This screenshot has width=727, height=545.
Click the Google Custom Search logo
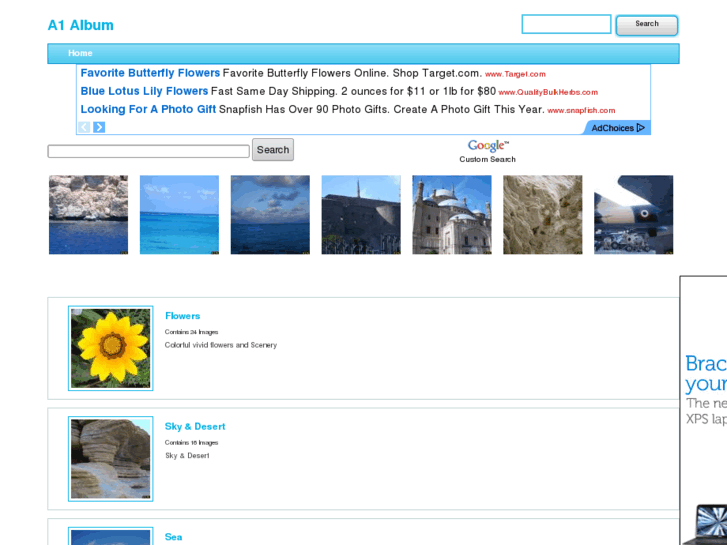pyautogui.click(x=488, y=151)
